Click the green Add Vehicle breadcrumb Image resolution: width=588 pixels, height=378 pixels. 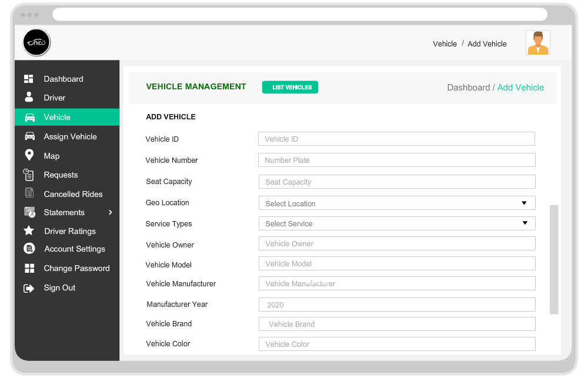520,88
